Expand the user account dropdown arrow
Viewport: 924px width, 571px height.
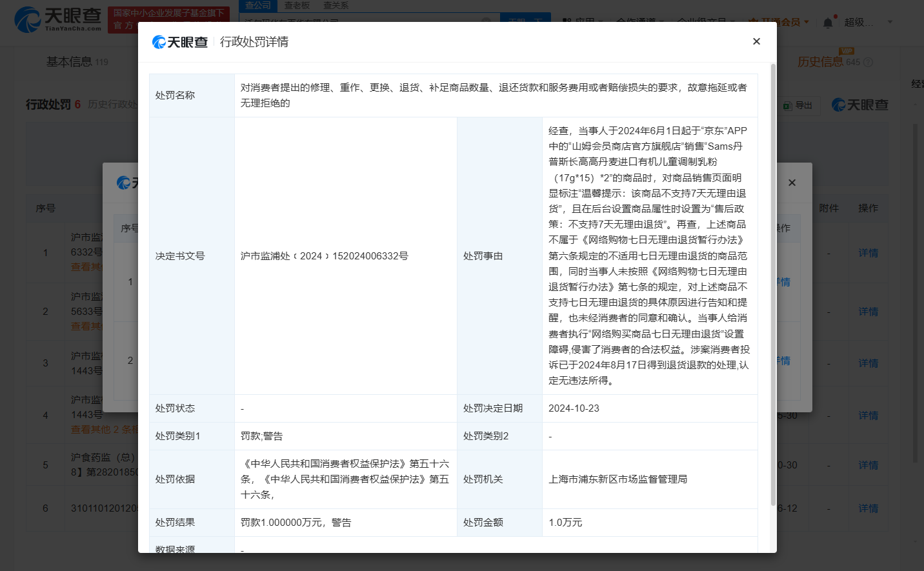click(890, 22)
